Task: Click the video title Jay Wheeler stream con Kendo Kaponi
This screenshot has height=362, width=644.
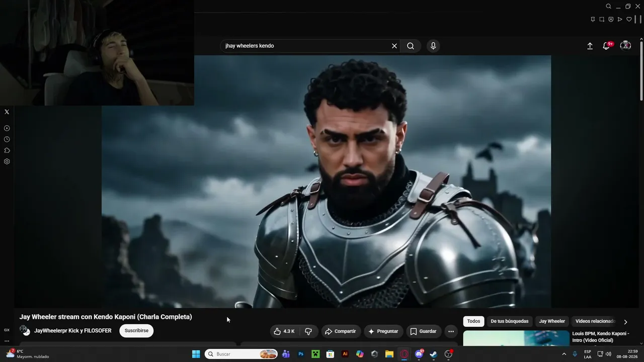Action: pos(106,317)
